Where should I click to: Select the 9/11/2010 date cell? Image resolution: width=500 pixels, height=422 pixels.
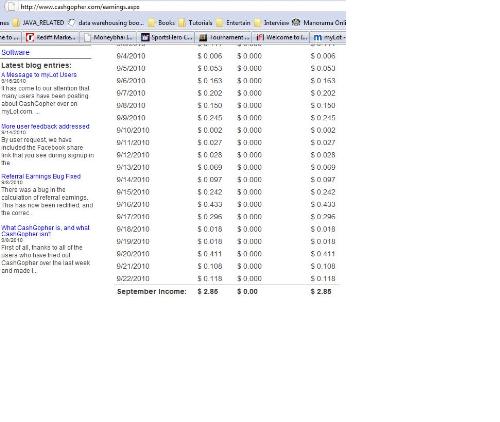click(x=133, y=143)
